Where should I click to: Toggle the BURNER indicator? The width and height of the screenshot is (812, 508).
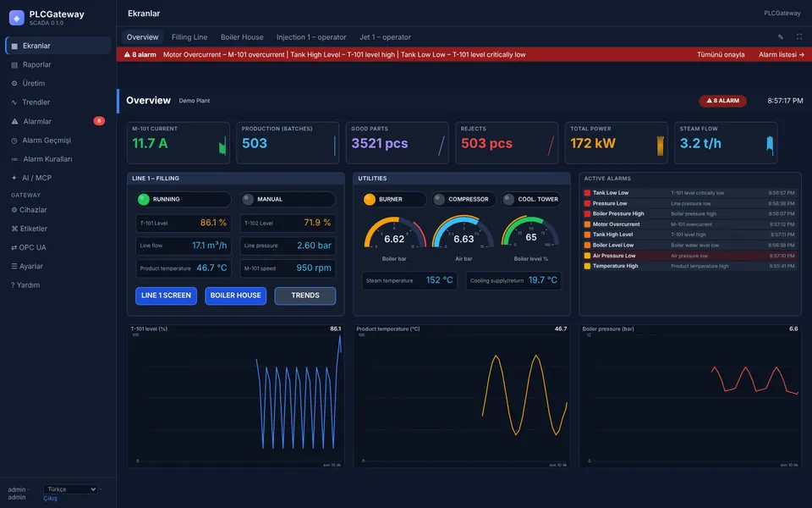tap(393, 199)
